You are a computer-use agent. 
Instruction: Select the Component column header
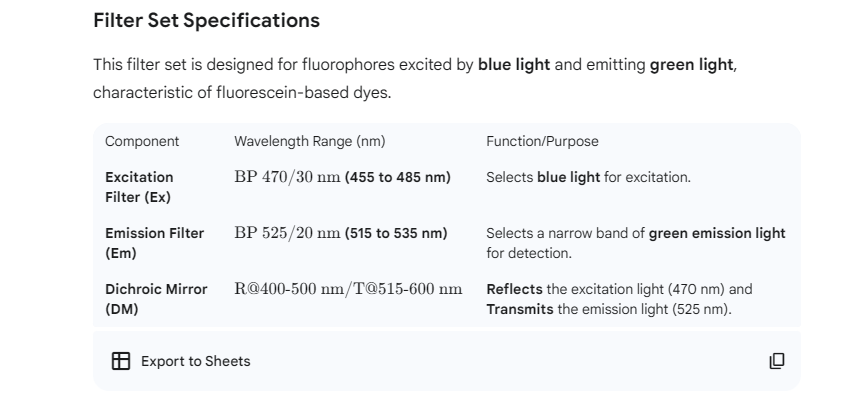pos(142,142)
